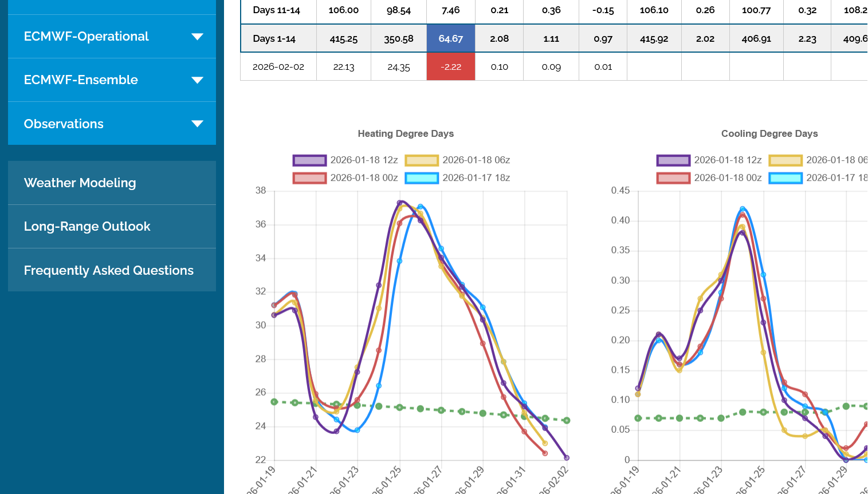868x494 pixels.
Task: Toggle 2026-01-18 00z label in Heating Degree Days legend
Action: (x=364, y=178)
